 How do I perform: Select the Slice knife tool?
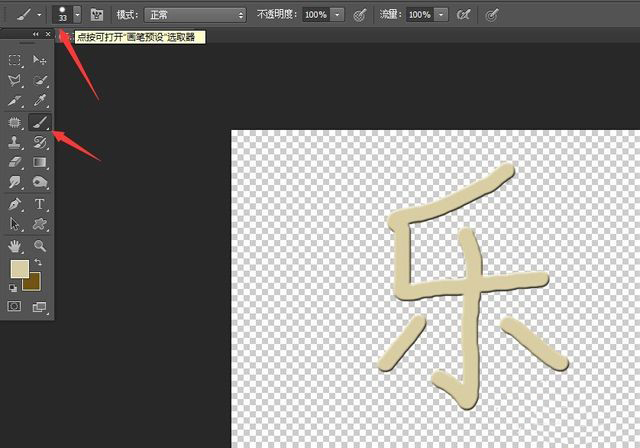[x=15, y=100]
